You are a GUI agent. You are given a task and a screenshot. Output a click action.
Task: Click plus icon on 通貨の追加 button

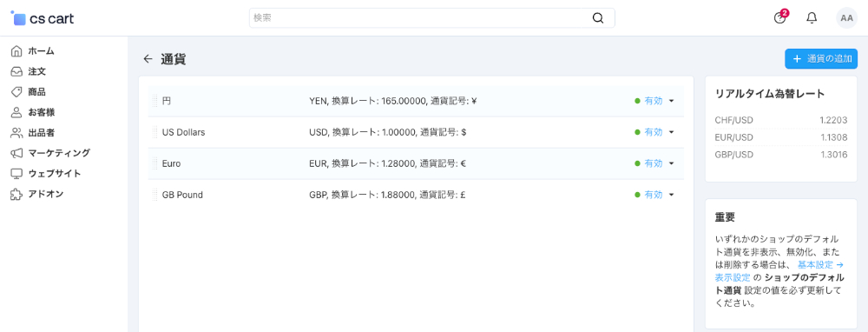[x=797, y=59]
